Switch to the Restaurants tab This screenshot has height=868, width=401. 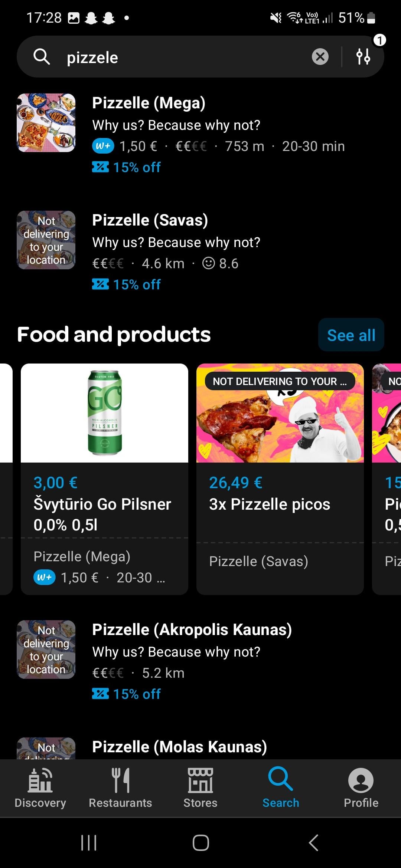120,788
